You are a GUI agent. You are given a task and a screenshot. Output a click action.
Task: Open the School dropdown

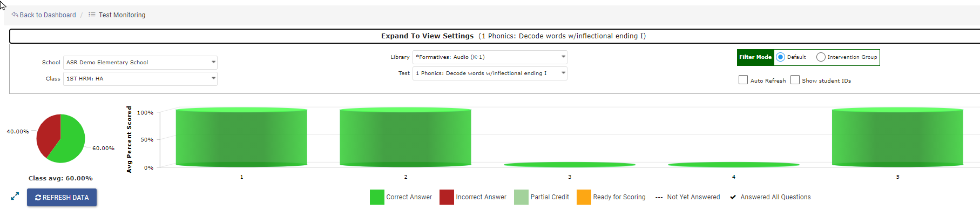pos(140,63)
